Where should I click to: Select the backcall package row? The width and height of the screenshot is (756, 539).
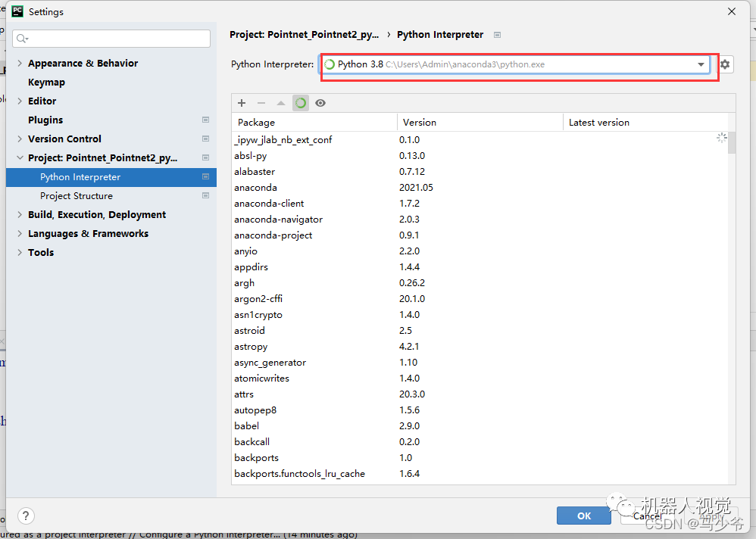(480, 441)
